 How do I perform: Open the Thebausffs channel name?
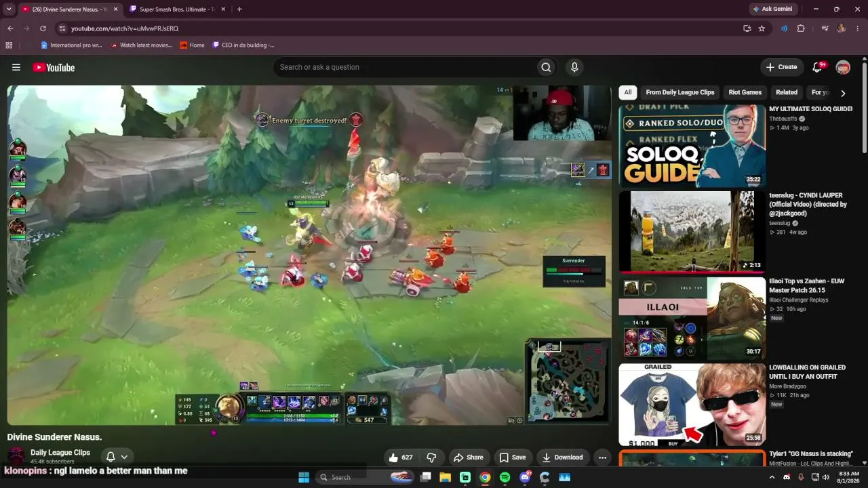[783, 119]
